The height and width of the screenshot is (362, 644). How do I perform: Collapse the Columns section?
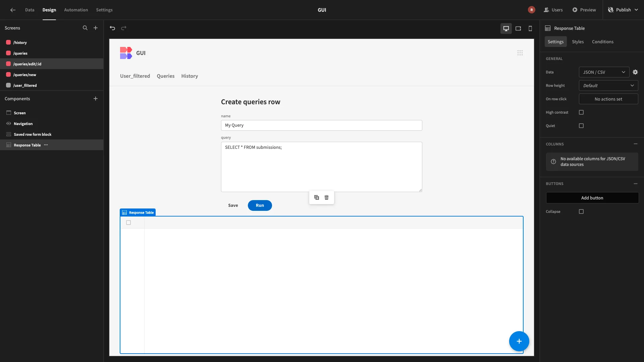tap(635, 144)
